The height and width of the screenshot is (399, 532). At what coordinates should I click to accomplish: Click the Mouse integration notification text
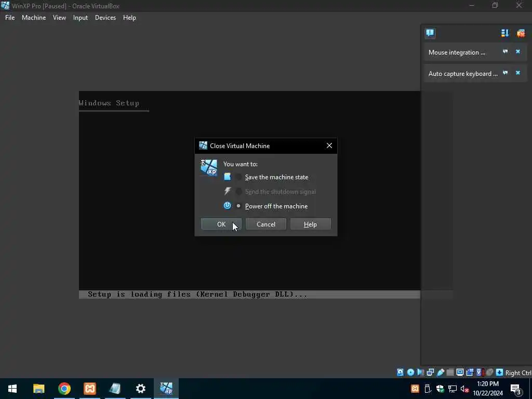[x=457, y=52]
